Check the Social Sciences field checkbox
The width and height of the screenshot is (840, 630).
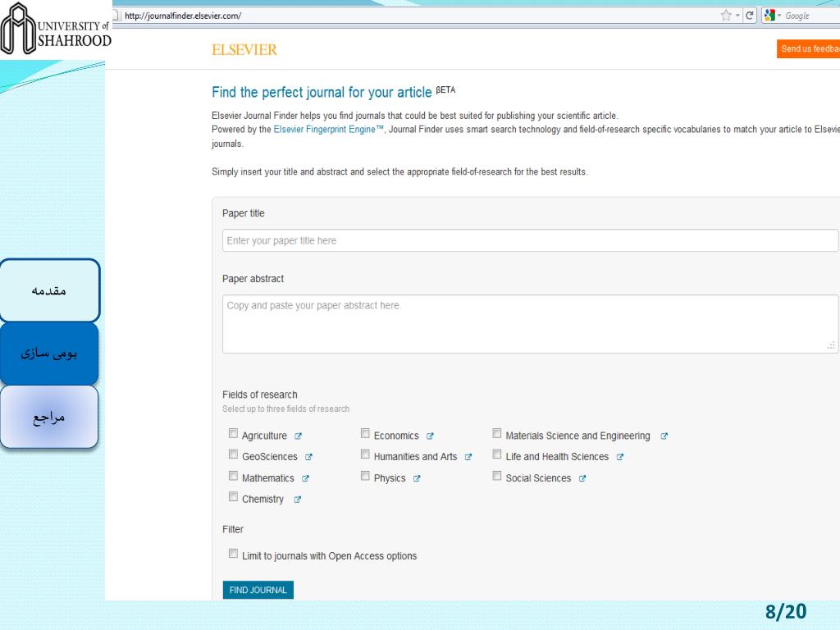[496, 476]
